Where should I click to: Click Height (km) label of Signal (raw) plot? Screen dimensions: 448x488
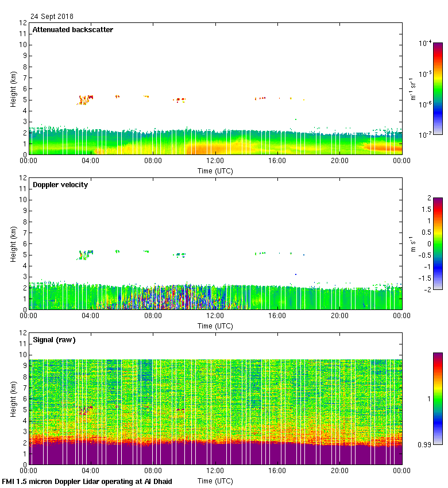click(13, 398)
